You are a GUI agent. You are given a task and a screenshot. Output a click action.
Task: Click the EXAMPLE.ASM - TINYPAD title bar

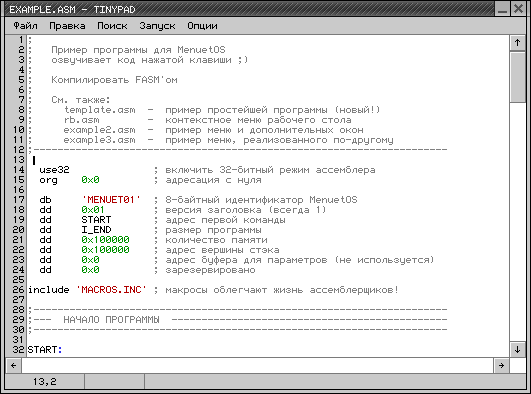[x=249, y=9]
